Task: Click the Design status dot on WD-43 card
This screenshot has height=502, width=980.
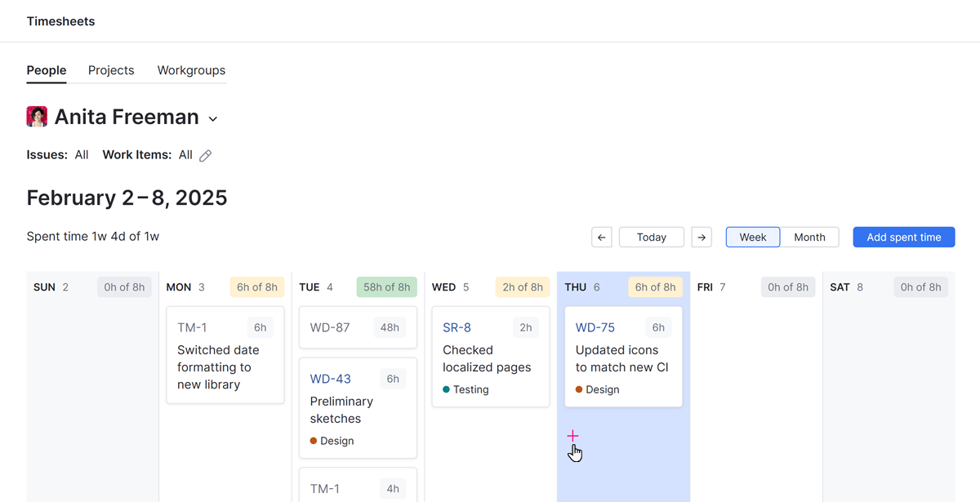Action: coord(314,440)
